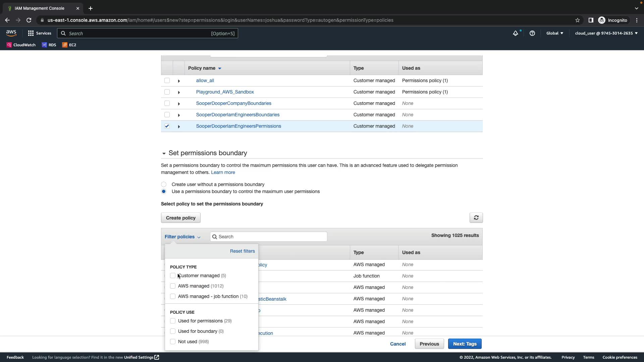The image size is (644, 362).
Task: Reload the page with the browser refresh icon
Action: tap(29, 20)
